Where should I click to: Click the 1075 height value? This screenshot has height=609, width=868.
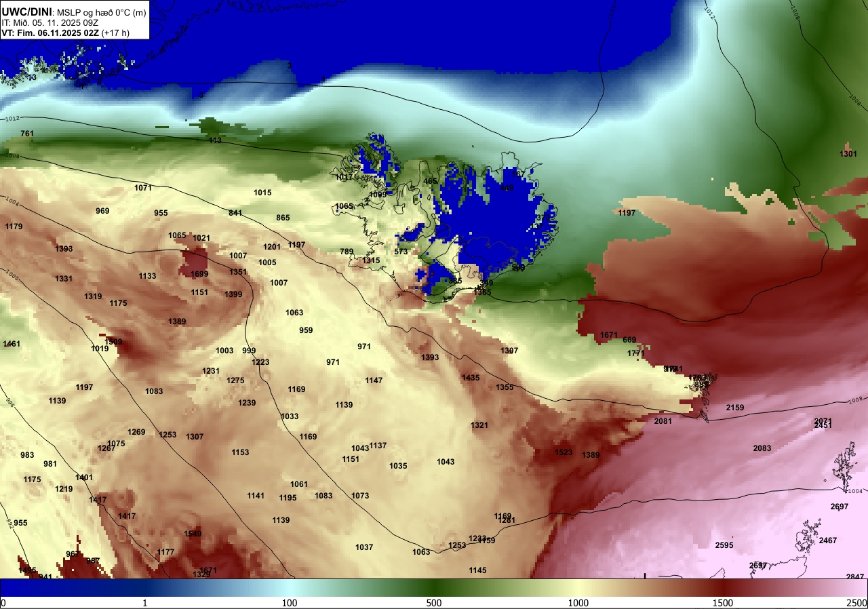[x=116, y=444]
